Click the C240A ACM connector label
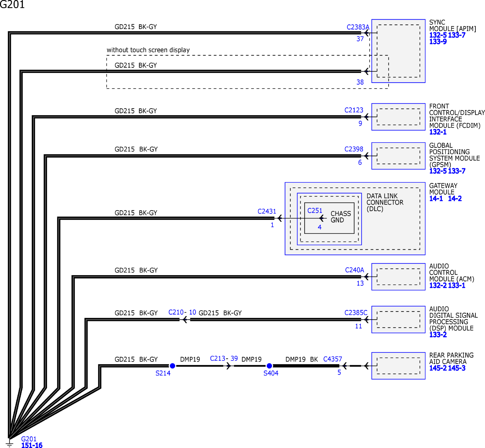Screen dimensions: 485x448 354,270
